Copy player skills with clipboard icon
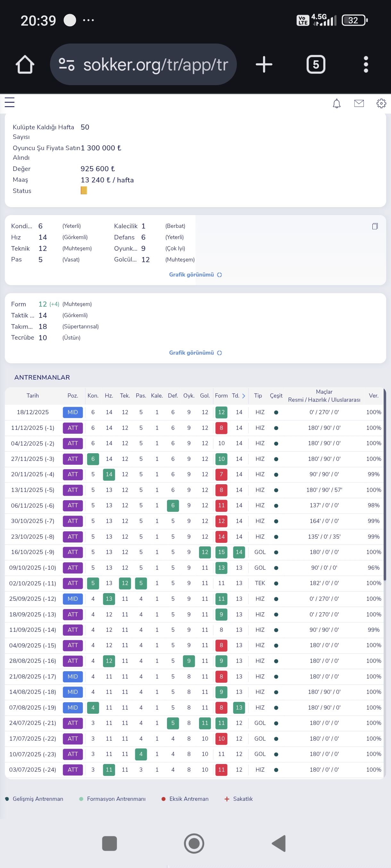Image resolution: width=391 pixels, height=868 pixels. point(375,226)
